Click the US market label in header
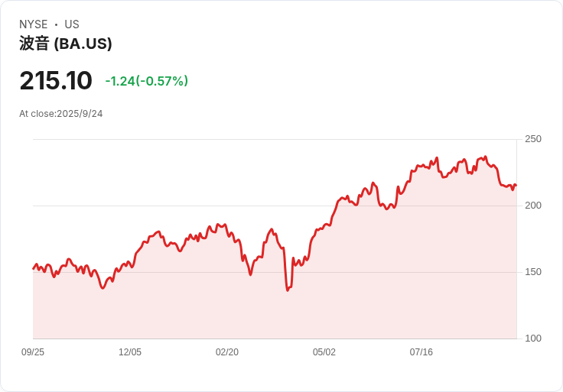Screen dimensions: 563x392 [x=72, y=24]
